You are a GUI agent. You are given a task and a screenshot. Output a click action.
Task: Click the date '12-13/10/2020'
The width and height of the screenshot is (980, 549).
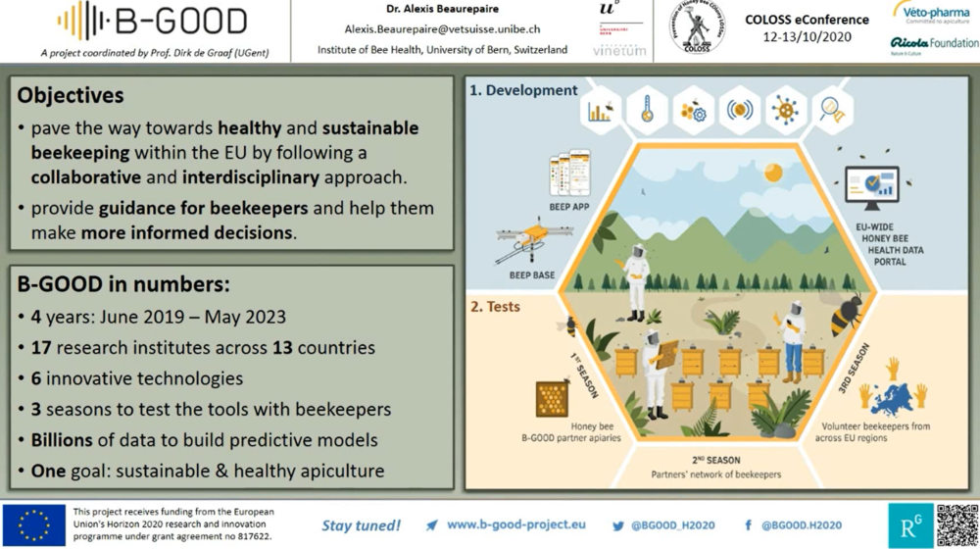click(807, 37)
